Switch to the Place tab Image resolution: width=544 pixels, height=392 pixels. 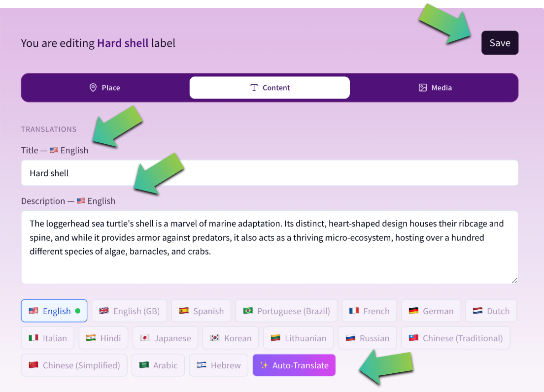click(x=105, y=88)
